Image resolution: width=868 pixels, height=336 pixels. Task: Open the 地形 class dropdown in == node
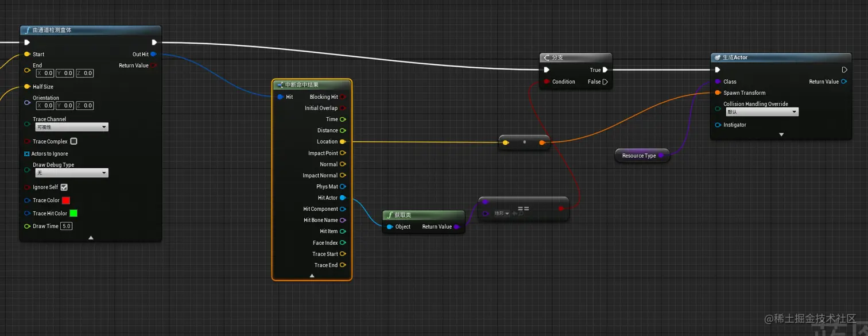tap(502, 214)
